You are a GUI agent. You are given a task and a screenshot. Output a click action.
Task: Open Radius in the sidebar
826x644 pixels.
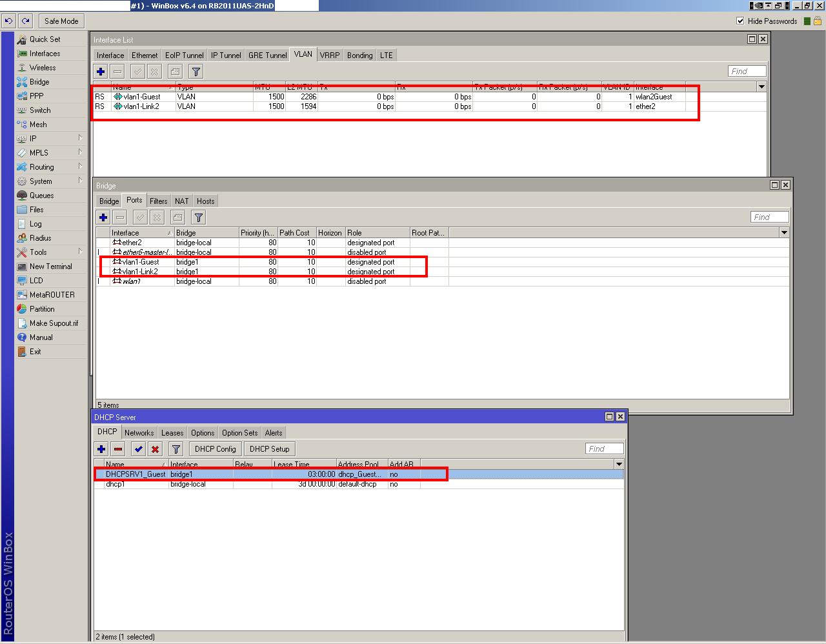point(40,238)
